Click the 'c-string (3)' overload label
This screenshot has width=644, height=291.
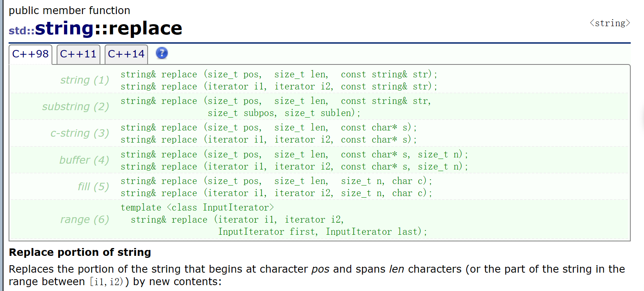click(80, 133)
